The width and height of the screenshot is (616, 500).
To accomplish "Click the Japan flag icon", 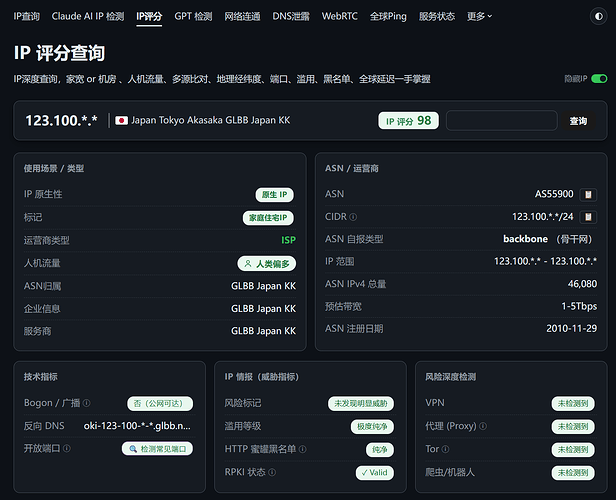I will 121,120.
